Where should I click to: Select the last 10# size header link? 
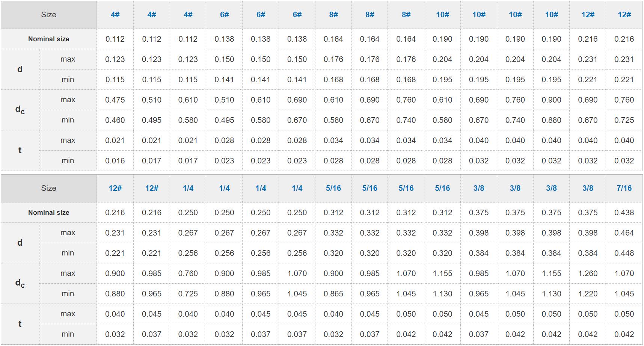click(x=551, y=15)
